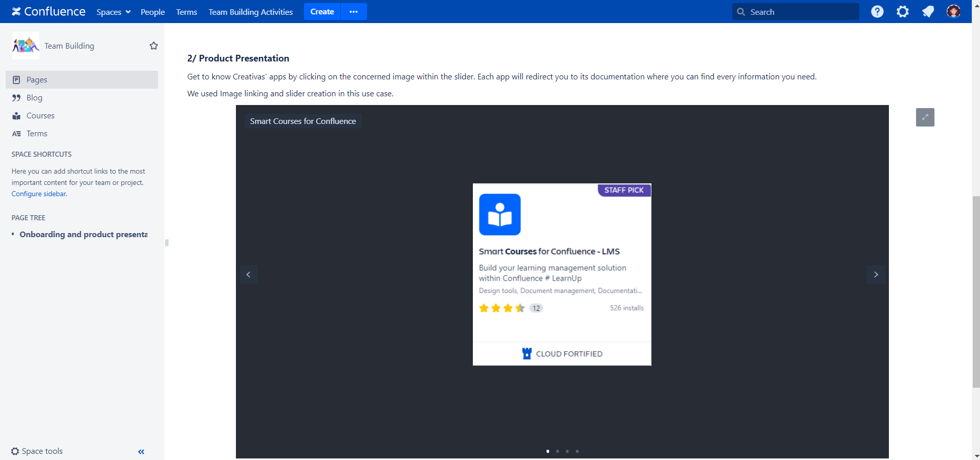Click the Configure sidebar link
Viewport: 980px width, 460px height.
(x=39, y=194)
